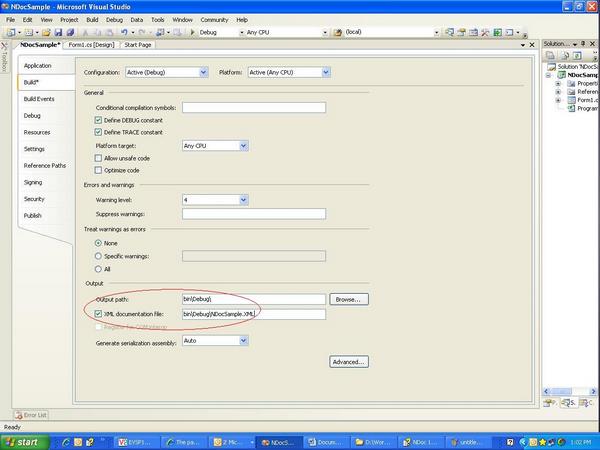
Task: Switch to Start Page tab
Action: [x=138, y=45]
